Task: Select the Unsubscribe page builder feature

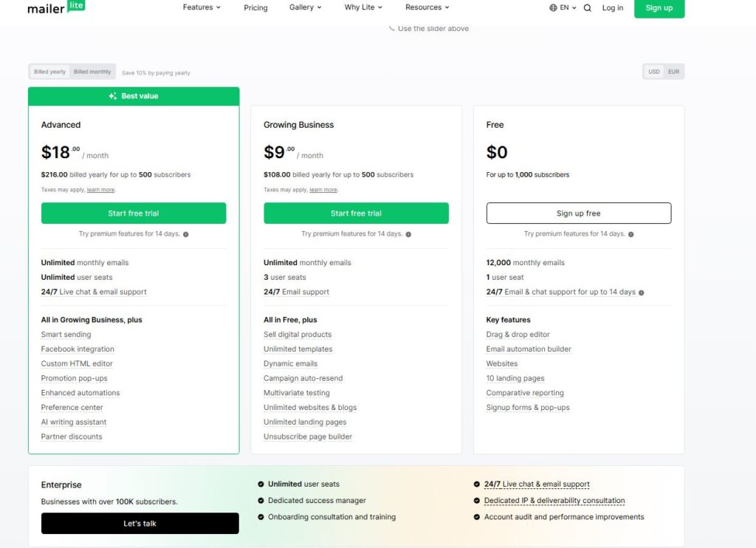Action: tap(308, 436)
